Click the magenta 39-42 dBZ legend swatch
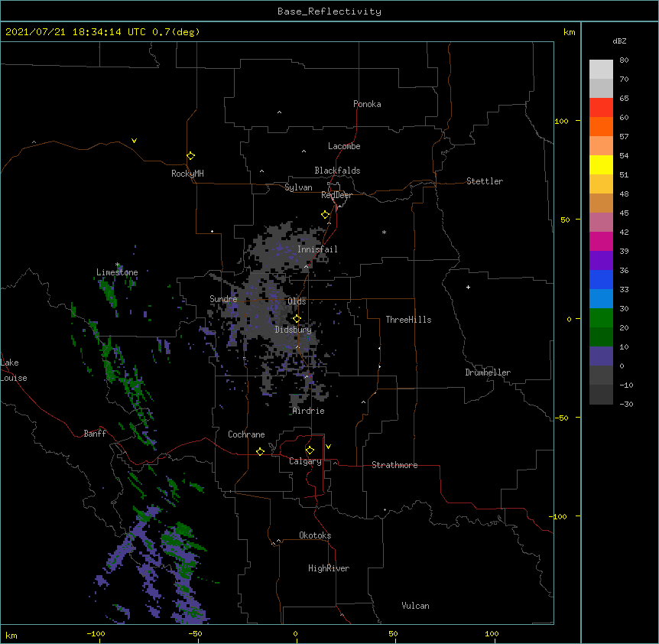Screen dimensions: 659x644 pos(601,241)
